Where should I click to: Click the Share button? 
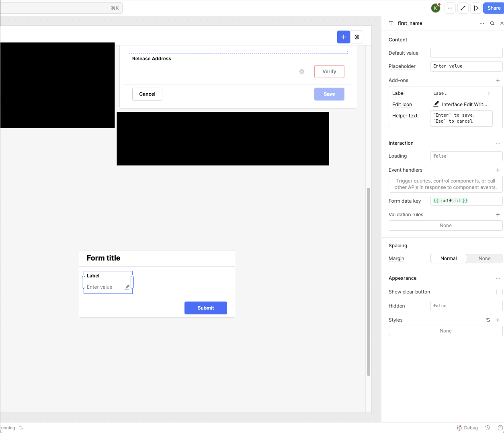click(494, 8)
